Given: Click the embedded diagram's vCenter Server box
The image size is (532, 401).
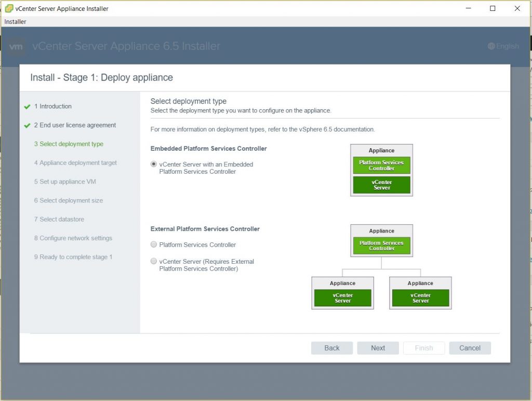Looking at the screenshot, I should click(382, 185).
